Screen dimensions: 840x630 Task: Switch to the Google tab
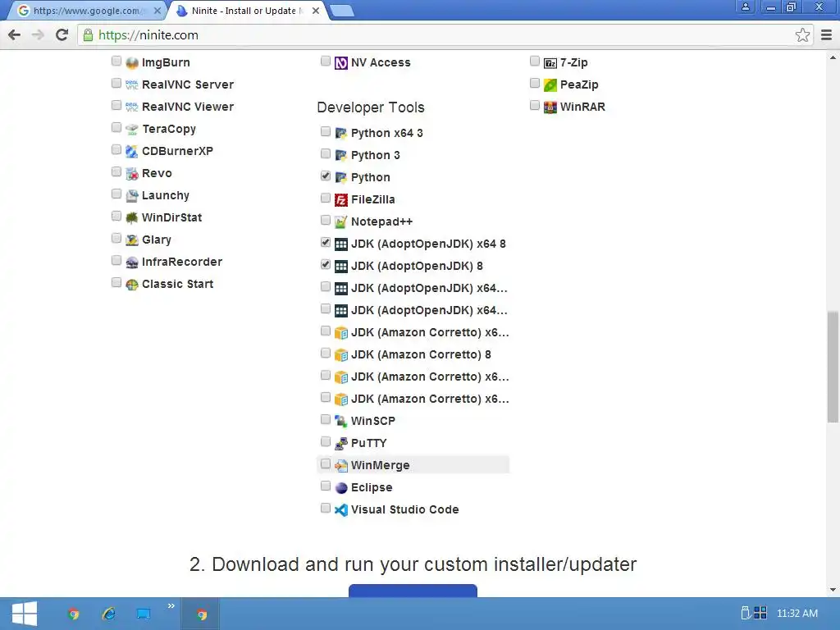(85, 11)
